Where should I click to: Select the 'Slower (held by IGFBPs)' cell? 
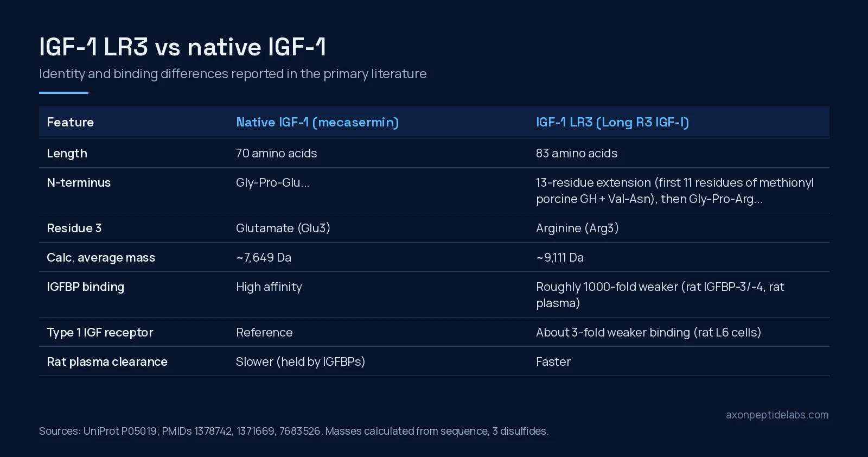coord(301,362)
